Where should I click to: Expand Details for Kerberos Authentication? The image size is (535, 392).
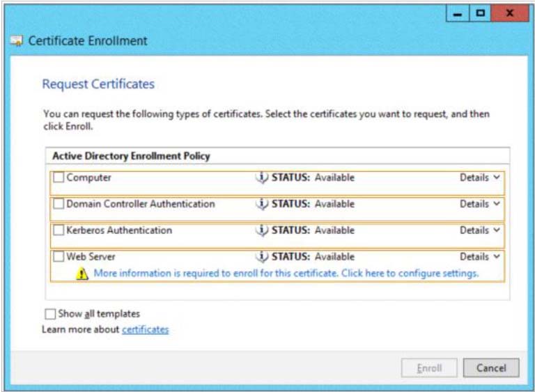click(x=480, y=230)
